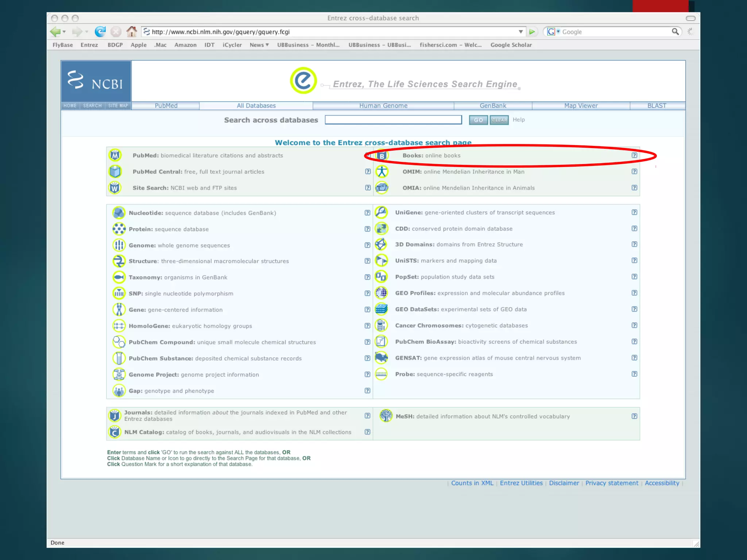Select the OMIM human figure icon
The image size is (747, 560).
coord(382,172)
